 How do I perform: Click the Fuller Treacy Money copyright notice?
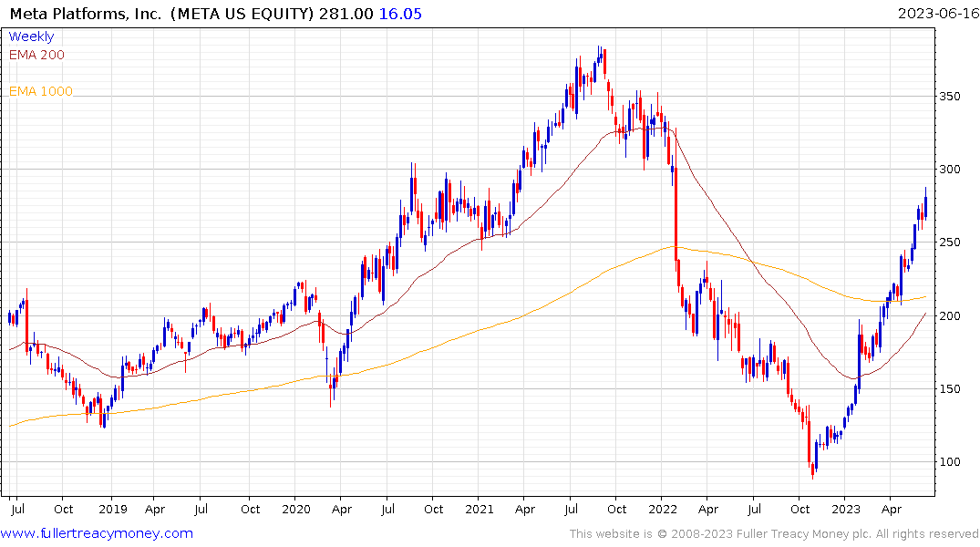[774, 534]
